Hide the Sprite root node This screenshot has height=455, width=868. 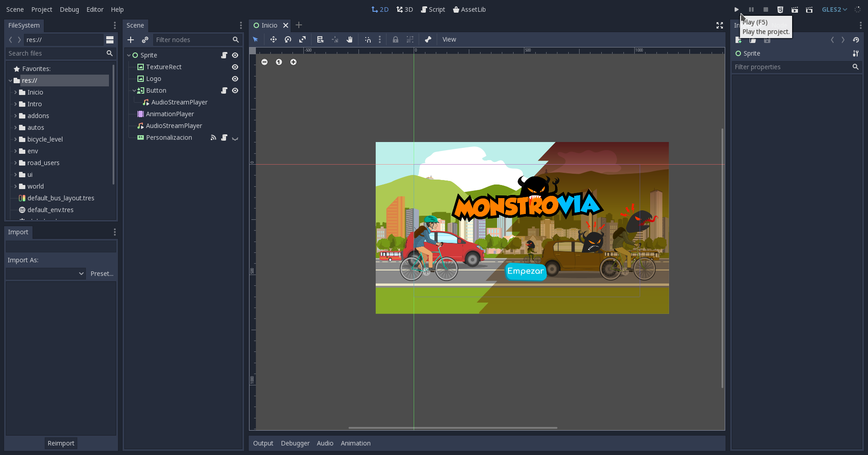235,55
